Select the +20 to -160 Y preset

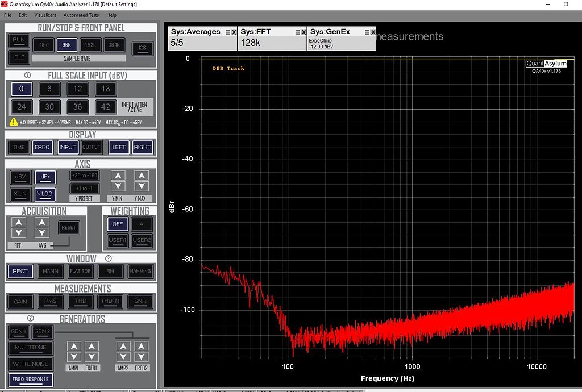84,175
